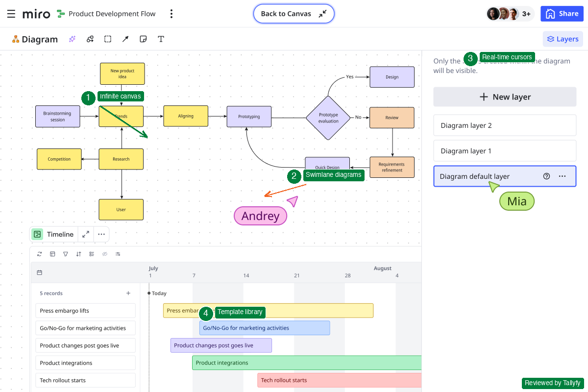The height and width of the screenshot is (392, 588).
Task: Open the main hamburger menu
Action: [x=11, y=13]
